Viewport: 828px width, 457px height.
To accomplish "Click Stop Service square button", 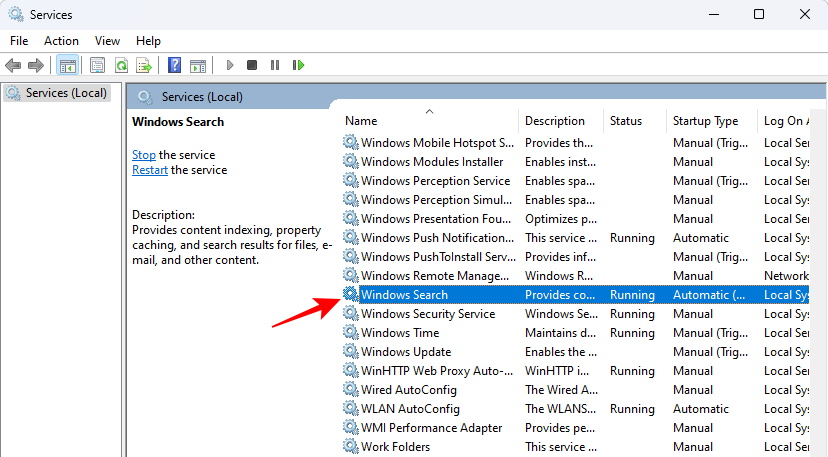I will point(252,65).
